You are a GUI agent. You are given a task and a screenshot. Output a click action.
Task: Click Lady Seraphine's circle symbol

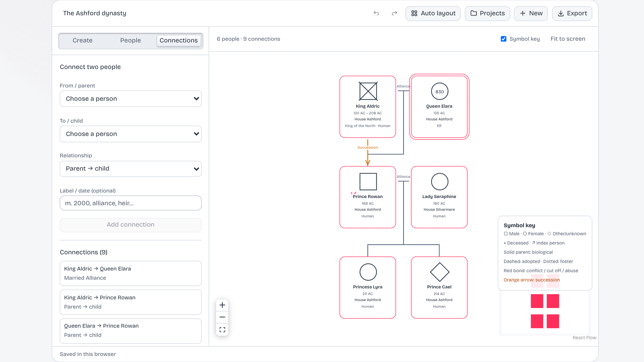point(439,182)
